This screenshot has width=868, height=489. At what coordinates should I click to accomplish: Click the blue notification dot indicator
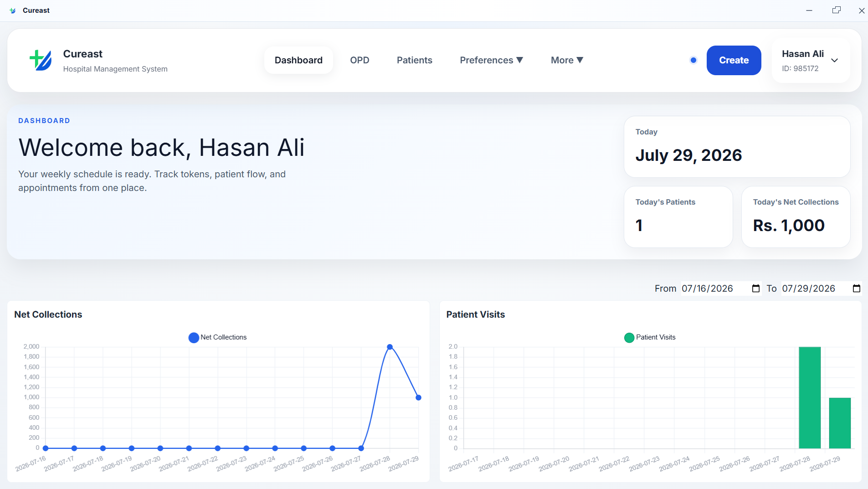(693, 60)
